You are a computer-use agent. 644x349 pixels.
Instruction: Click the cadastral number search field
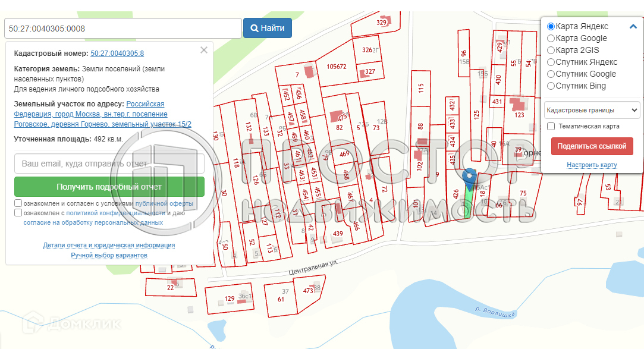(x=123, y=29)
